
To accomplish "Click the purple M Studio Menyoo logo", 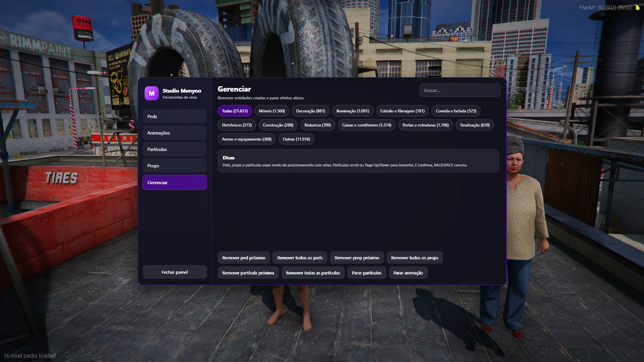I will pyautogui.click(x=151, y=93).
